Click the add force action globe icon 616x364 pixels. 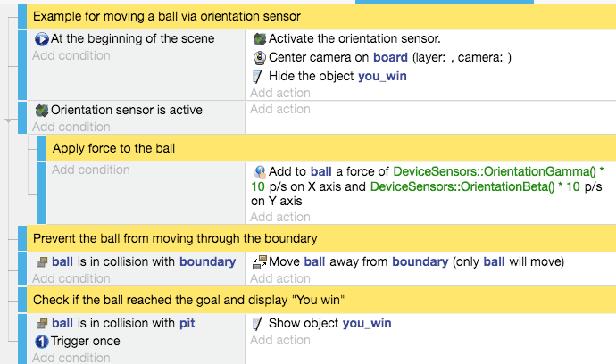coord(259,170)
